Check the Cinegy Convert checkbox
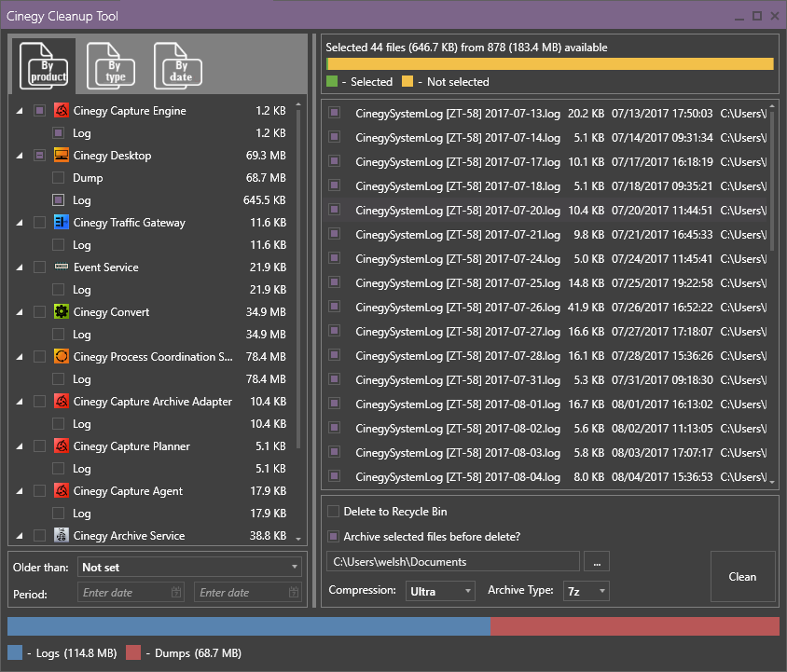 click(x=40, y=311)
